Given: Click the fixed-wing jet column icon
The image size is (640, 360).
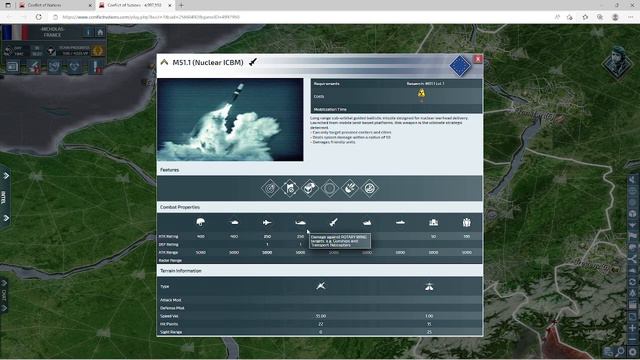Looking at the screenshot, I should [267, 222].
